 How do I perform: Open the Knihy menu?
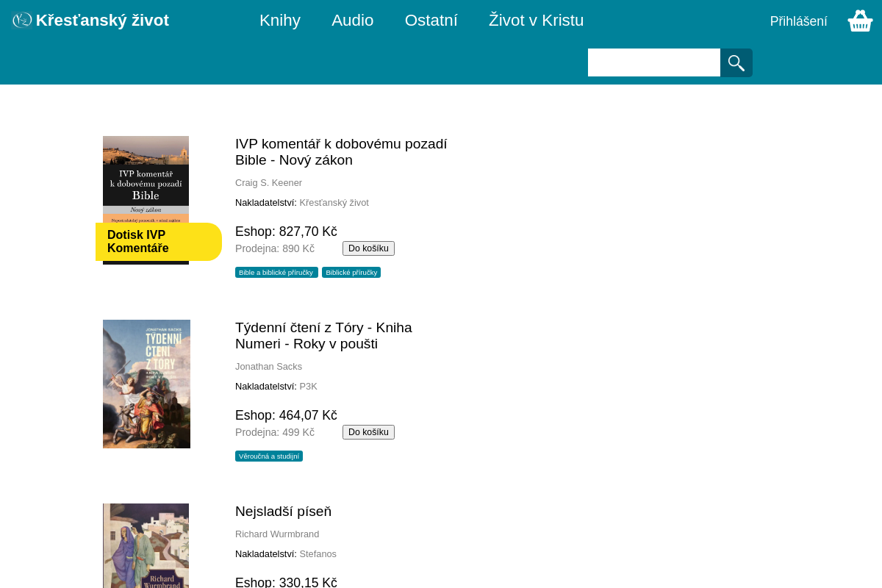(x=280, y=21)
